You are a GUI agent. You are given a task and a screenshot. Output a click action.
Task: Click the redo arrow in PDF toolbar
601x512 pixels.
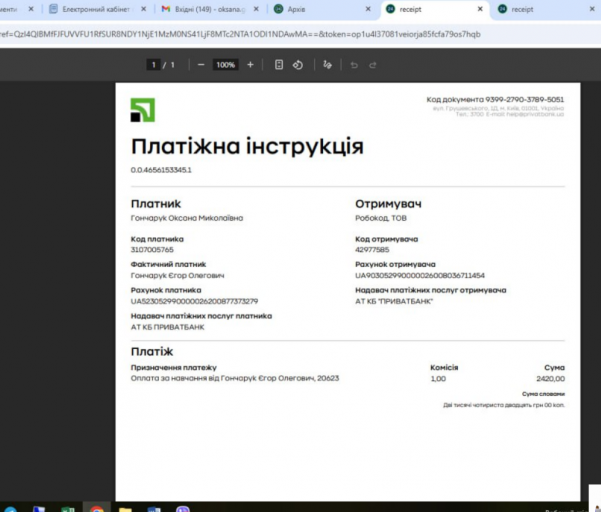point(373,65)
